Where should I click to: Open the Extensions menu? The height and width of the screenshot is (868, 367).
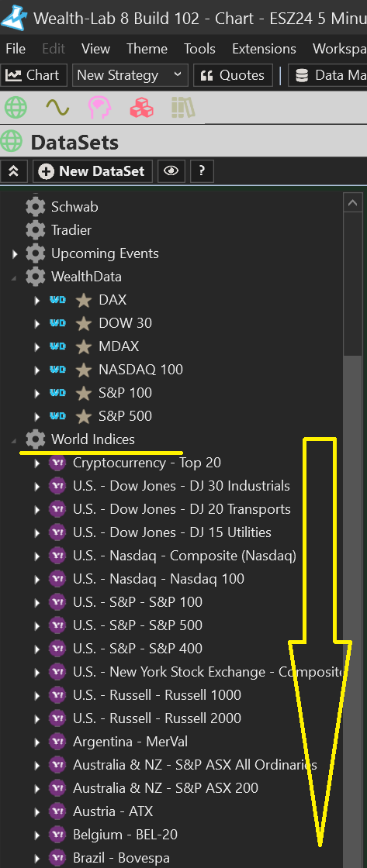pyautogui.click(x=264, y=49)
